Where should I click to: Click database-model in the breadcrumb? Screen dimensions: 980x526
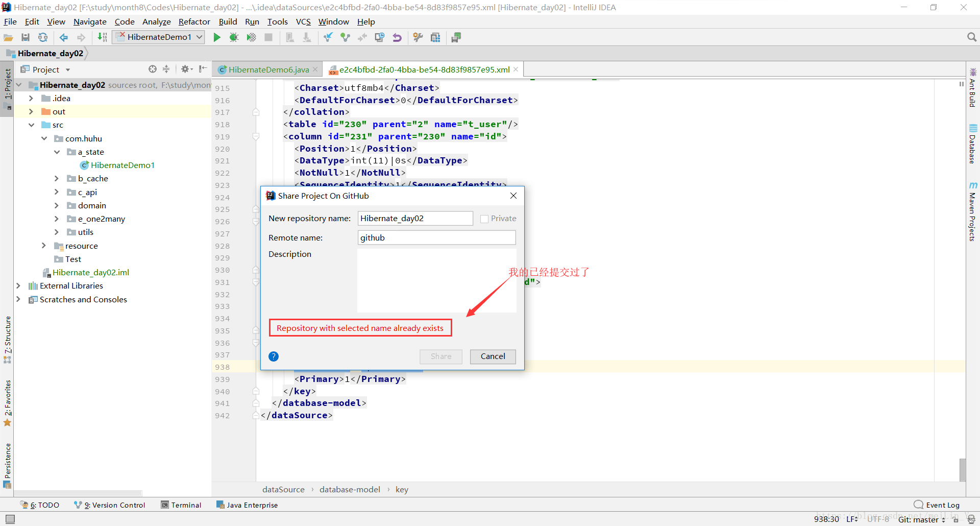(x=350, y=489)
